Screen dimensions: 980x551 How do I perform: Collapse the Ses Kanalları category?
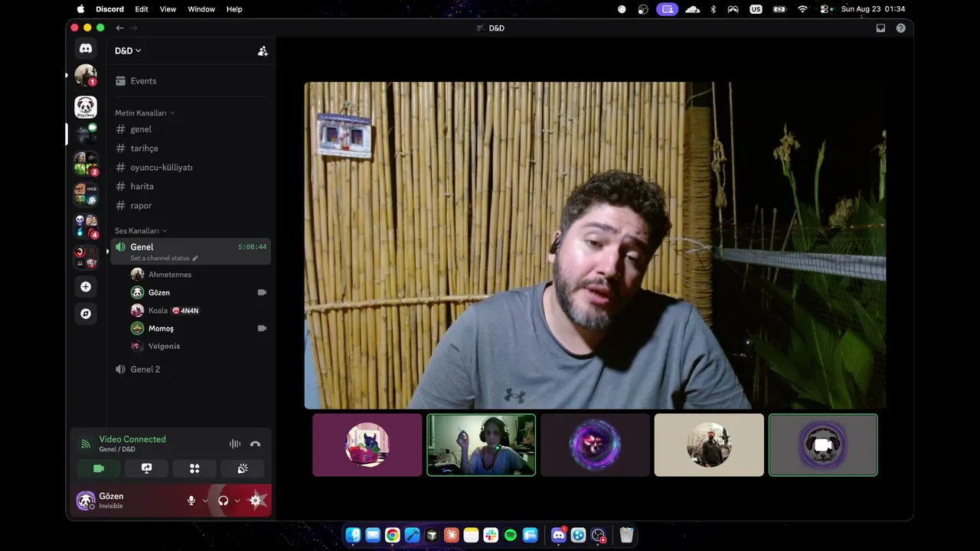[x=141, y=231]
